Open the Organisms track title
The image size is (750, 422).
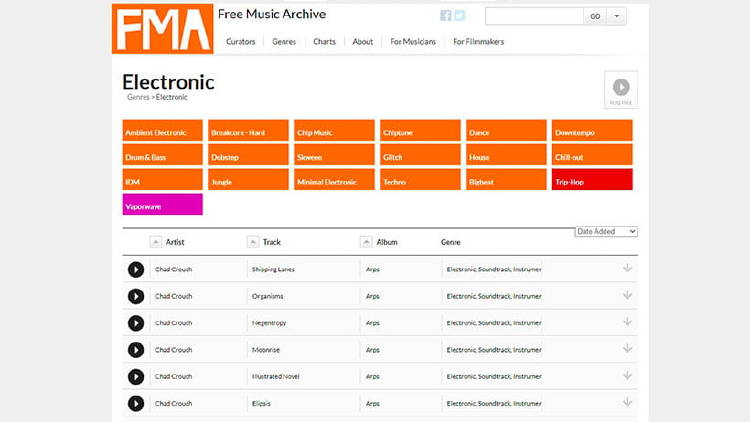[267, 296]
